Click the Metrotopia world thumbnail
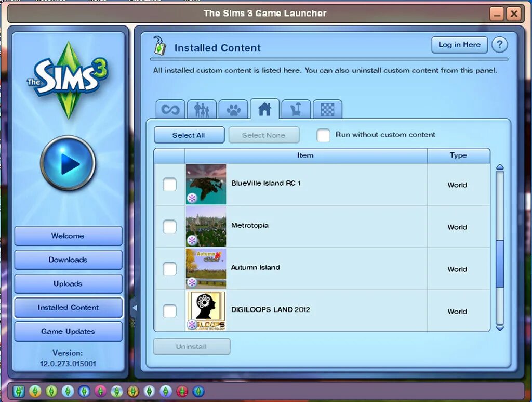This screenshot has height=402, width=532. [206, 226]
